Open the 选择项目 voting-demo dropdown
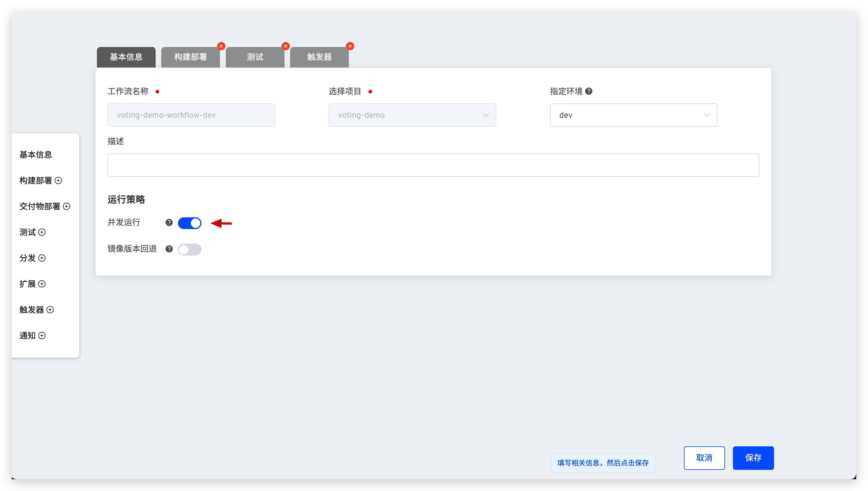 tap(412, 115)
